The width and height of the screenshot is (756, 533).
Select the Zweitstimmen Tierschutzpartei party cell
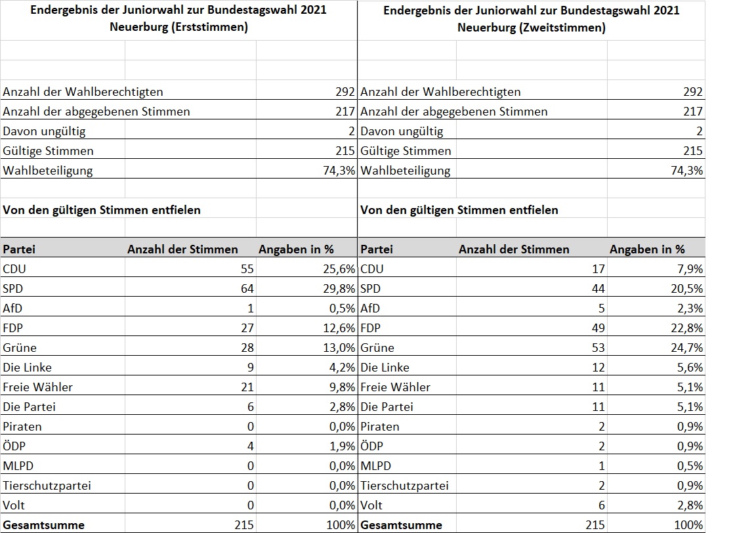405,485
